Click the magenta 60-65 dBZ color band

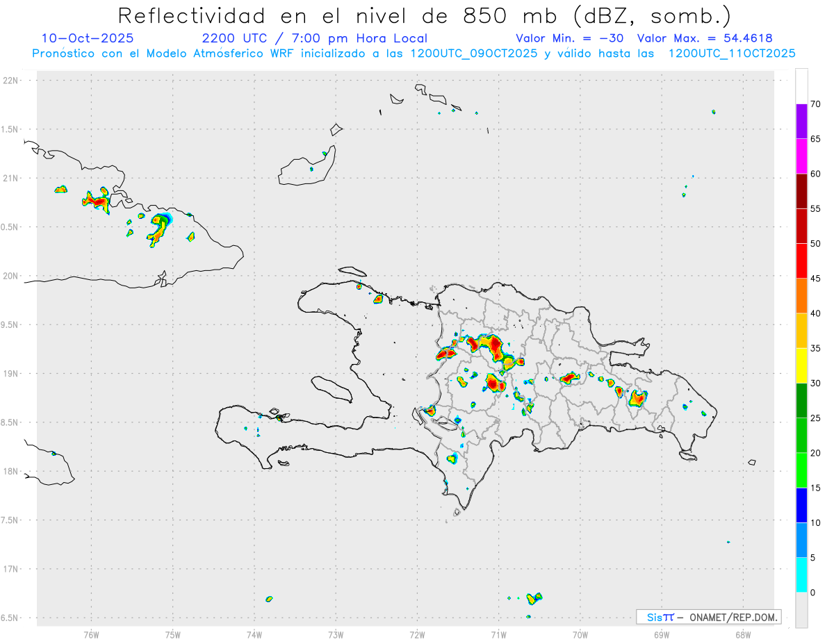click(801, 156)
